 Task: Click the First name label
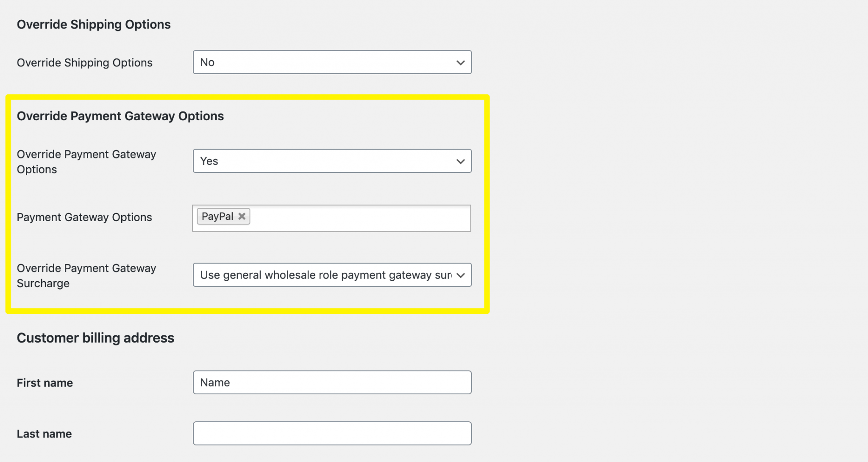pos(45,383)
